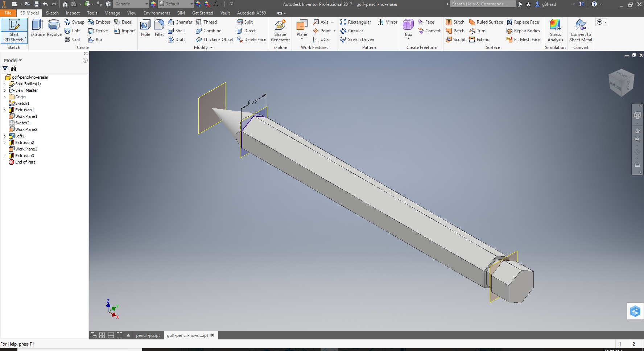Expand the Extrusion3 feature node

[5, 156]
